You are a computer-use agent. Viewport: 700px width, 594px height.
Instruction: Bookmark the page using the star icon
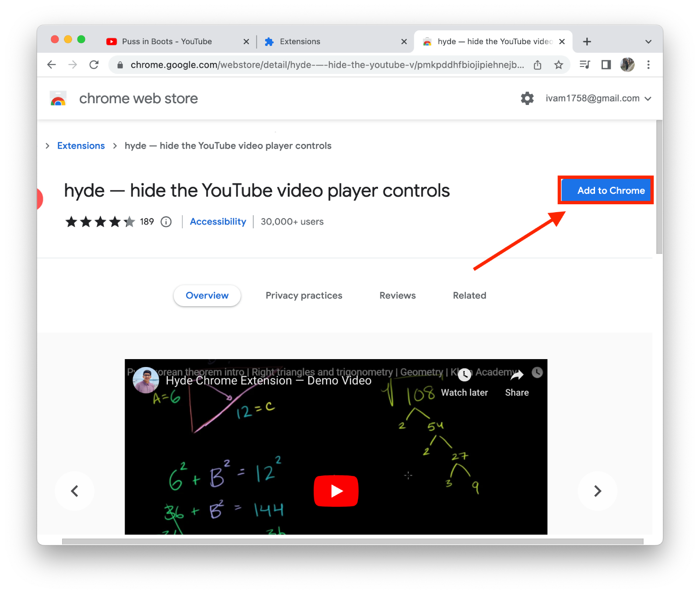pyautogui.click(x=558, y=64)
